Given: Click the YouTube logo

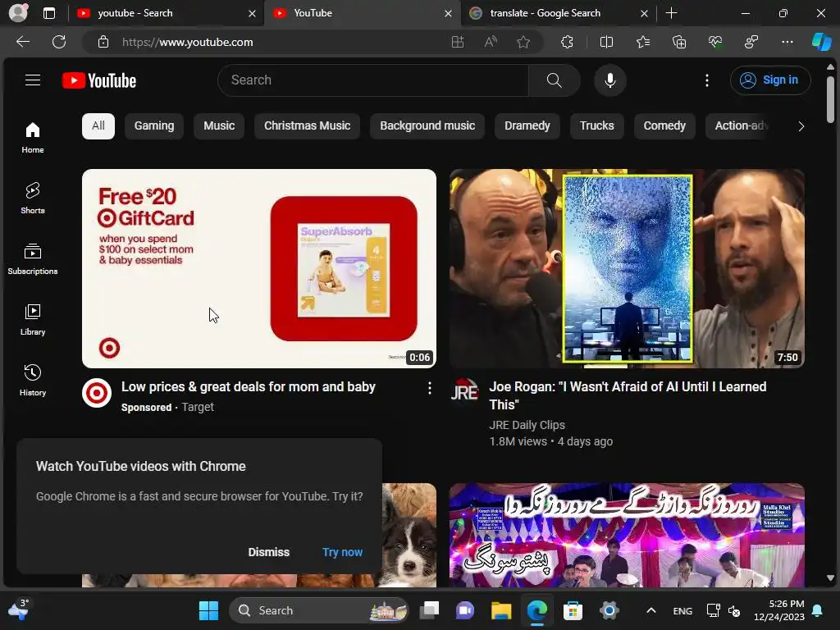Looking at the screenshot, I should [99, 80].
